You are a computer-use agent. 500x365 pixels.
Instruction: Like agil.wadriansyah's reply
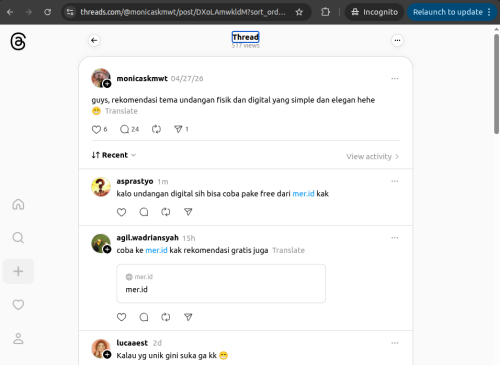point(121,317)
